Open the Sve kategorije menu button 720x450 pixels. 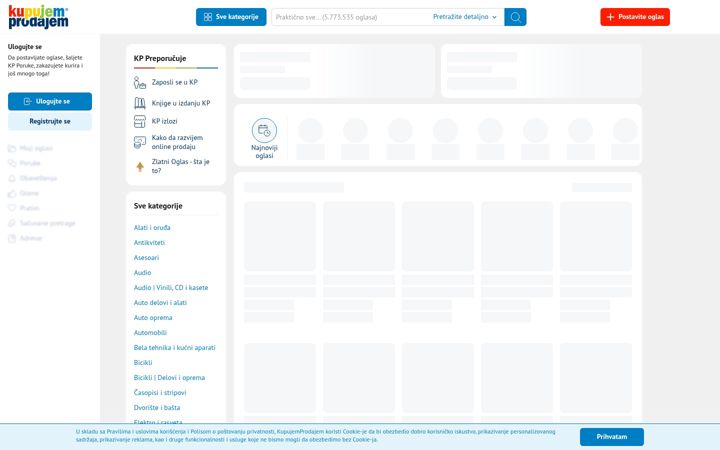[x=231, y=17]
